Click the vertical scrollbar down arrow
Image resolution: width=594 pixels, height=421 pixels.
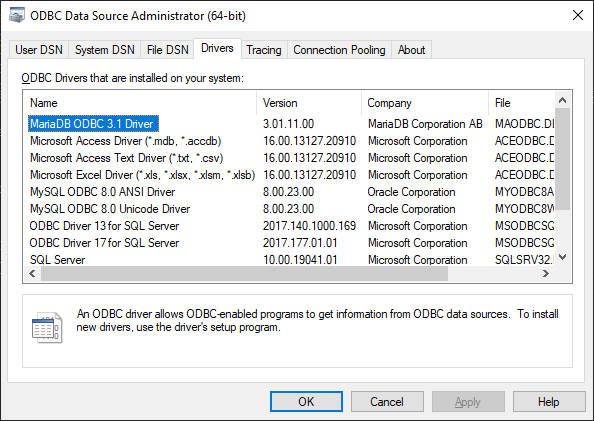click(x=563, y=257)
